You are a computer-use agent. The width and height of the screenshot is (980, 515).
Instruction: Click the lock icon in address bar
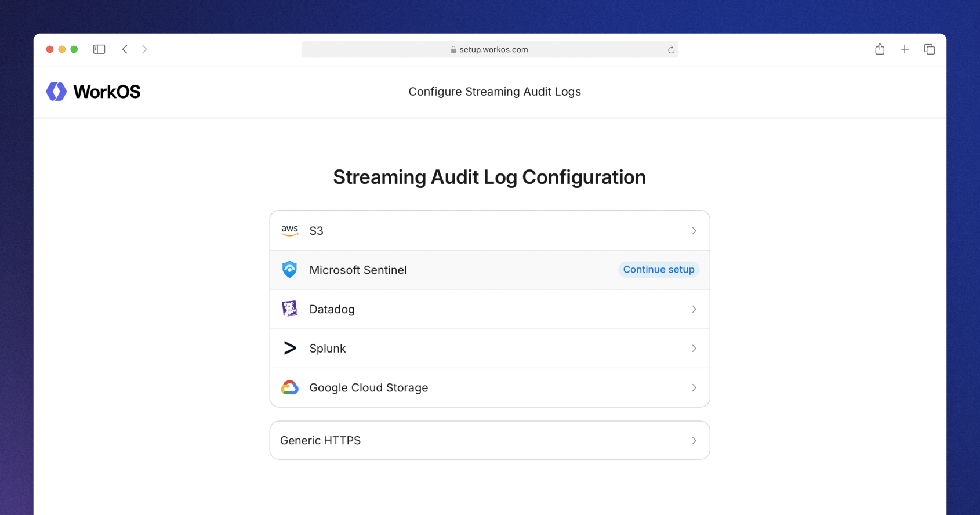point(453,50)
